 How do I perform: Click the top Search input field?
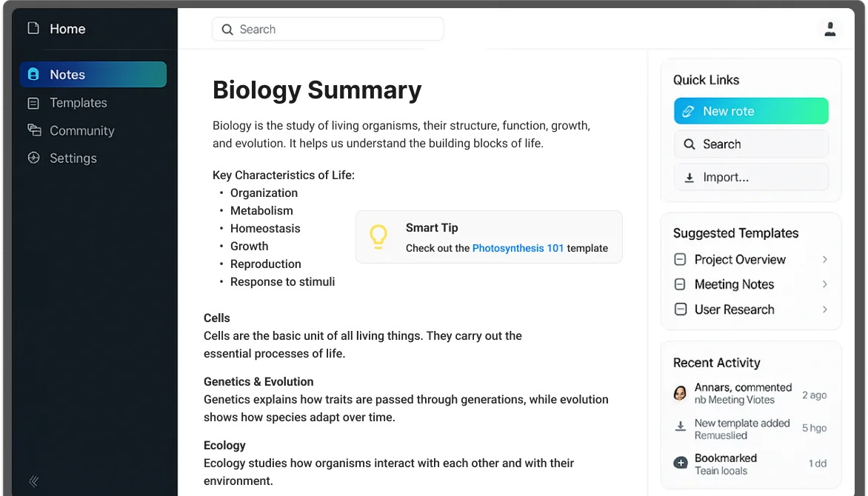(x=327, y=30)
